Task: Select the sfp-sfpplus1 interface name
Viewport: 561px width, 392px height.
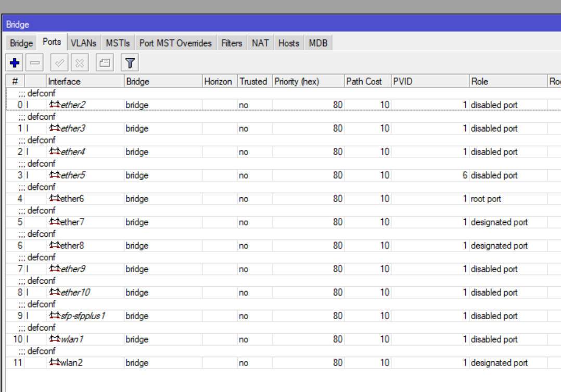Action: 83,316
